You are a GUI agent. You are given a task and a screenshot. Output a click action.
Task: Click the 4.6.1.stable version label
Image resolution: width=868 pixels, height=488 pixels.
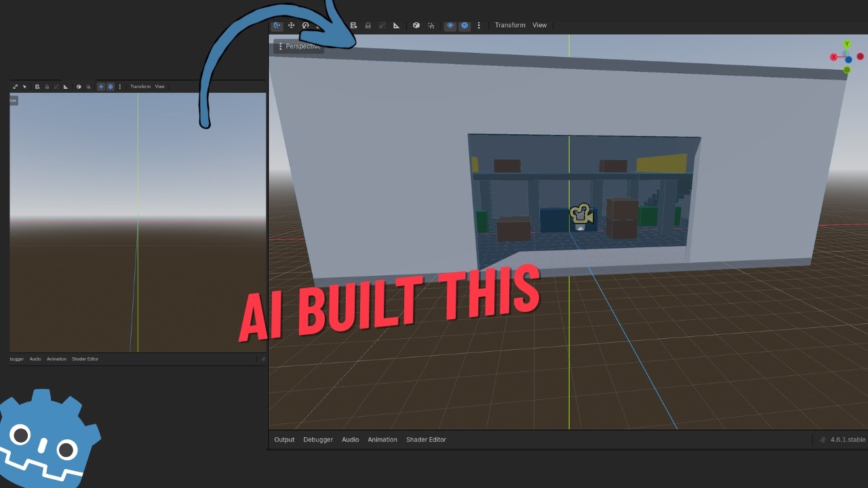pos(848,439)
